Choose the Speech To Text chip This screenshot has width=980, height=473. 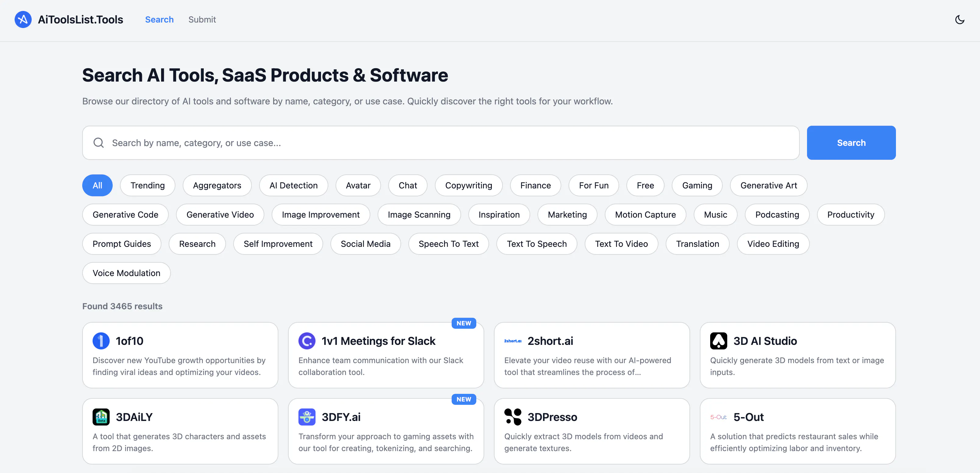(449, 244)
